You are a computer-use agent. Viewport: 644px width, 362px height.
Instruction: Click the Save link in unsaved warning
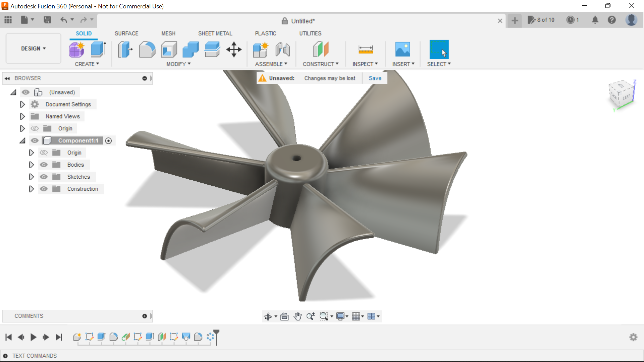(x=375, y=78)
